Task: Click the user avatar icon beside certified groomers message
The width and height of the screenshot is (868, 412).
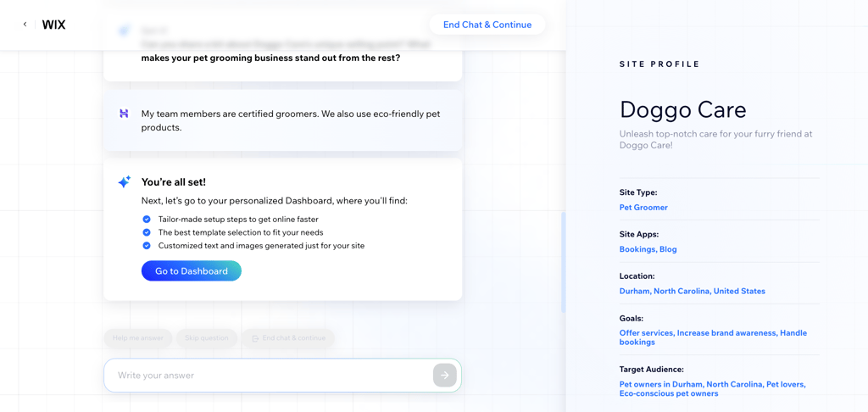Action: pyautogui.click(x=124, y=114)
